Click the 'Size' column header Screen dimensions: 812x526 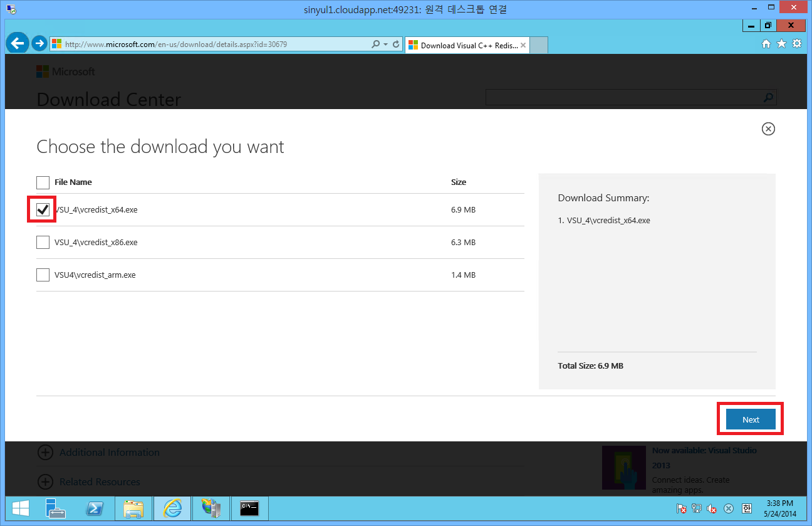[459, 182]
